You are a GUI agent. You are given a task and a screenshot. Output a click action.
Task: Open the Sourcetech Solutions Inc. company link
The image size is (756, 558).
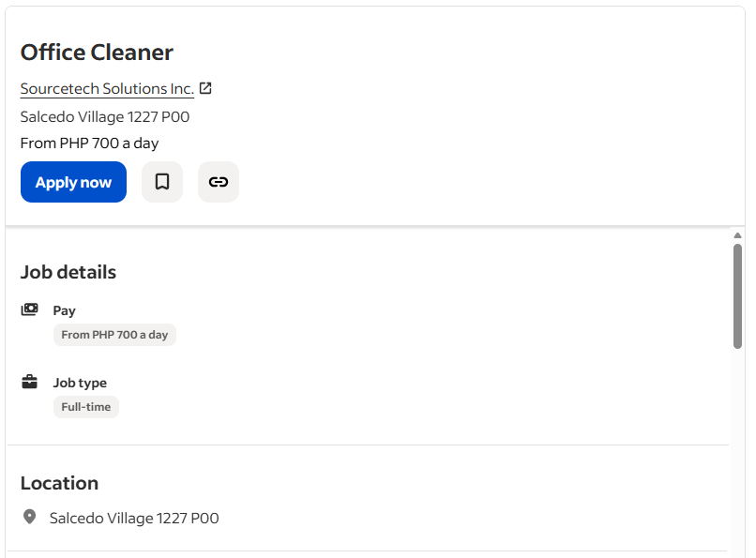pos(107,89)
